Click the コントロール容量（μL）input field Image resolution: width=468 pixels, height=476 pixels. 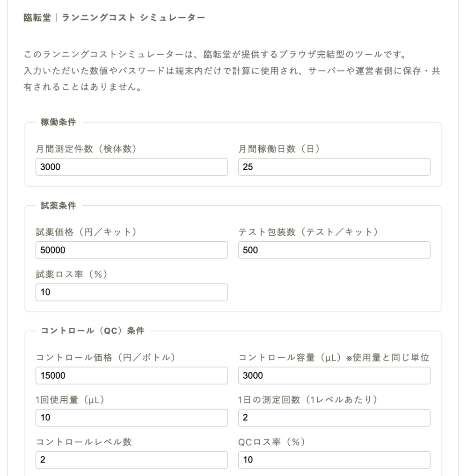[334, 375]
